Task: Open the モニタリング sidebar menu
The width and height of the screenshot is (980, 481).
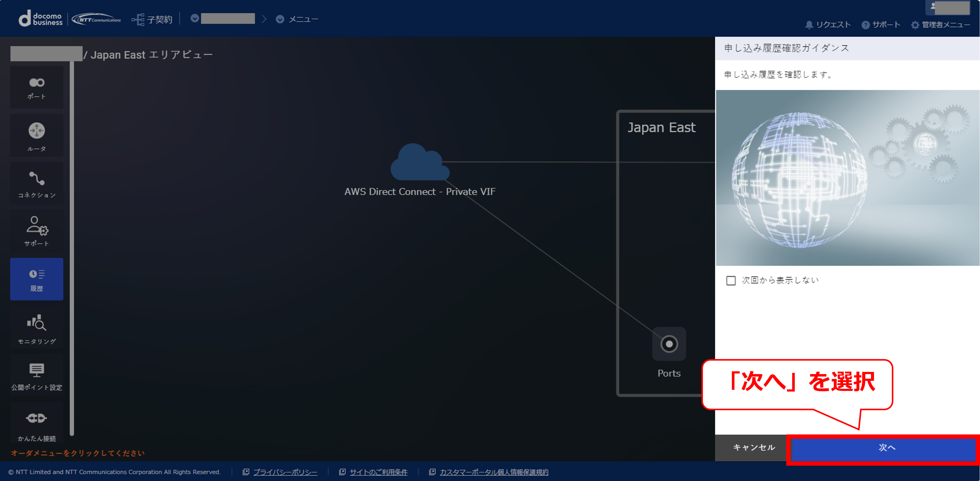Action: pos(36,328)
